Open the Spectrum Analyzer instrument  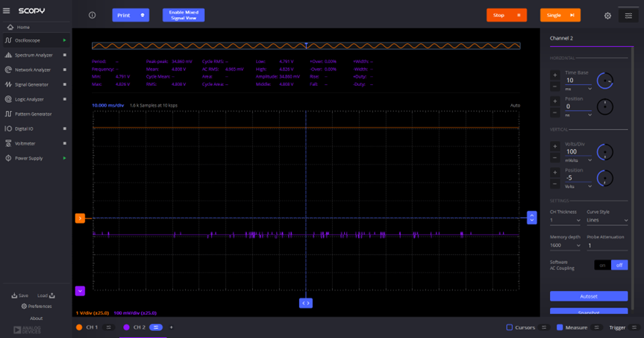[x=34, y=55]
